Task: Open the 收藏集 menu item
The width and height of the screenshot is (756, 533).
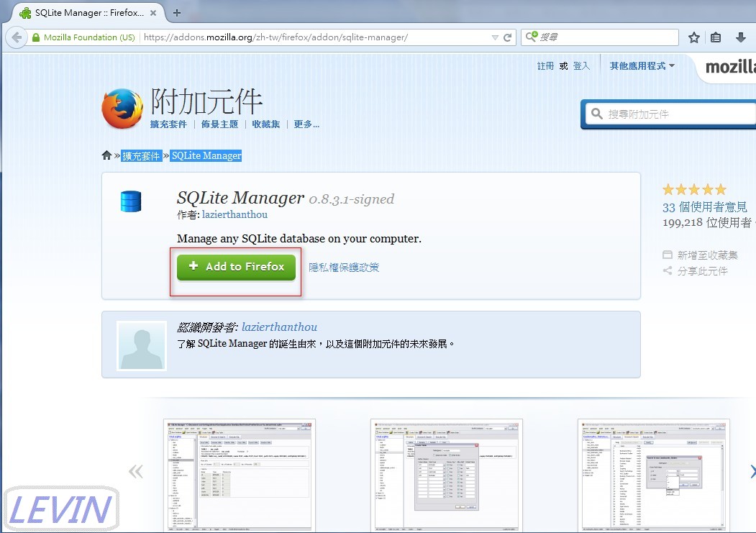Action: 266,124
